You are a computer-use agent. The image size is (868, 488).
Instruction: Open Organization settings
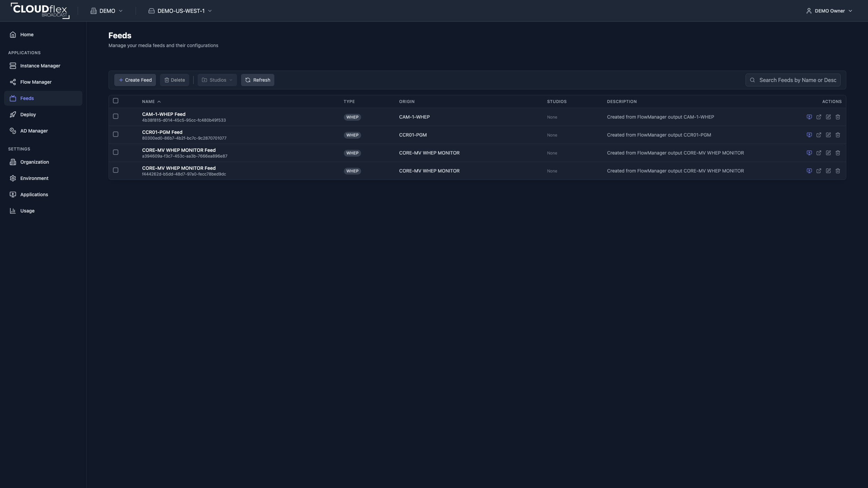[43, 162]
